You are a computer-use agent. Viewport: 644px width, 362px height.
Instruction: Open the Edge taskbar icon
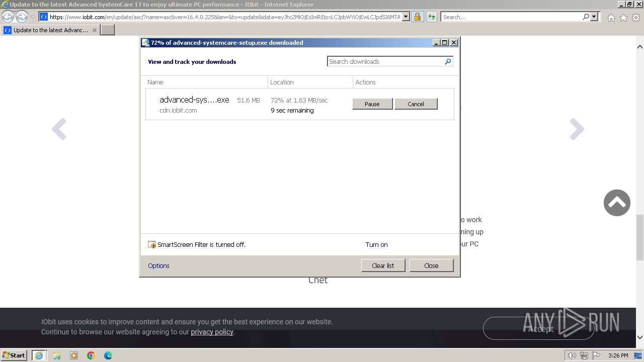coord(108,355)
